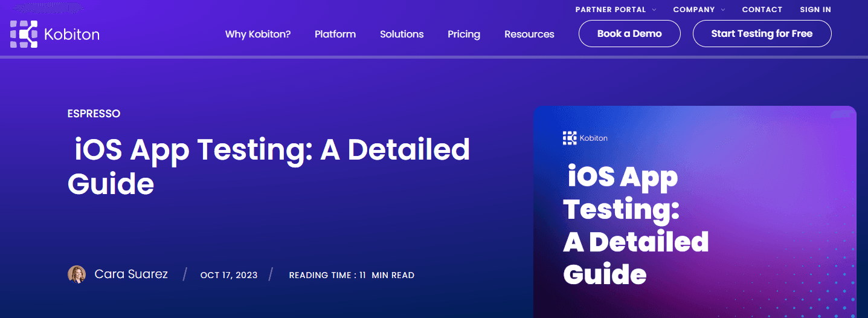
Task: Open the Resources menu
Action: (529, 34)
